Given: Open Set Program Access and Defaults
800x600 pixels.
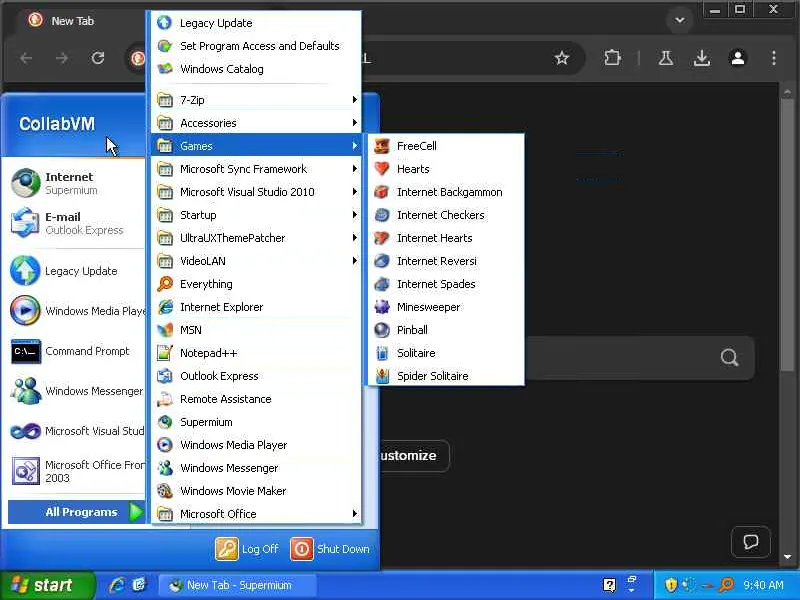Looking at the screenshot, I should [256, 46].
